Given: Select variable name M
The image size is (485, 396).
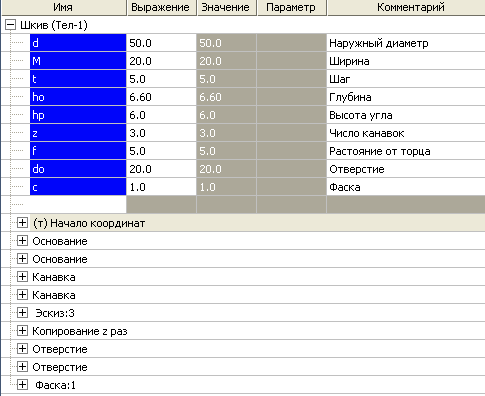Looking at the screenshot, I should coord(78,61).
